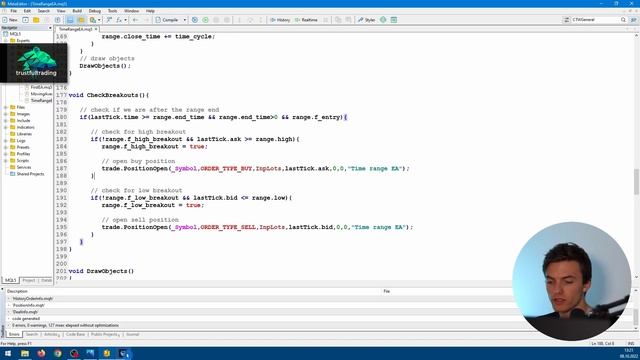Viewport: 640px width, 360px height.
Task: Switch to the Articles toolbox tab
Action: (x=51, y=334)
